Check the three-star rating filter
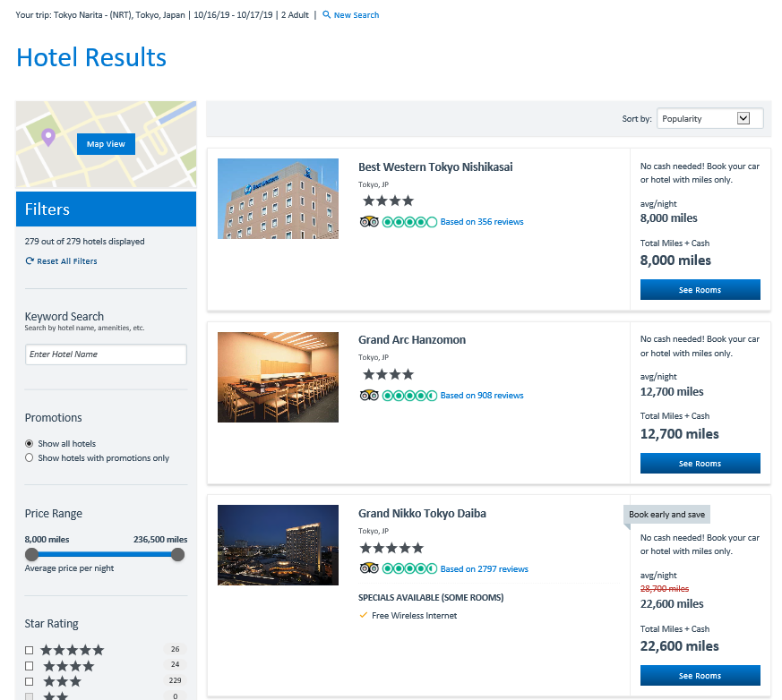 (x=29, y=681)
